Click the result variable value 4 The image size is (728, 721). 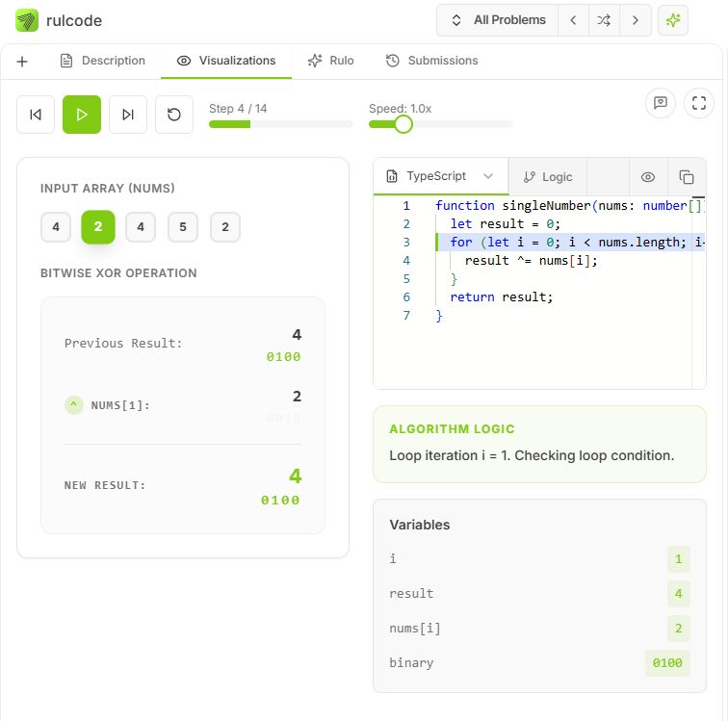tap(678, 594)
